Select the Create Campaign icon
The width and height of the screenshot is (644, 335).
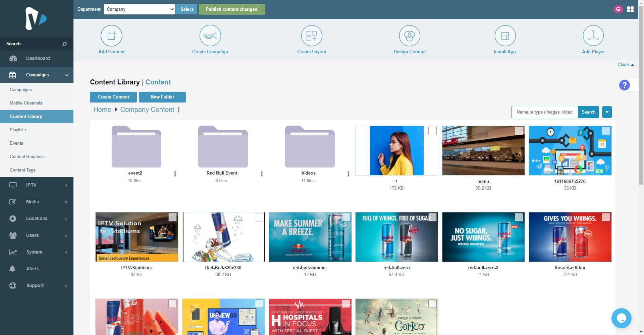click(210, 36)
